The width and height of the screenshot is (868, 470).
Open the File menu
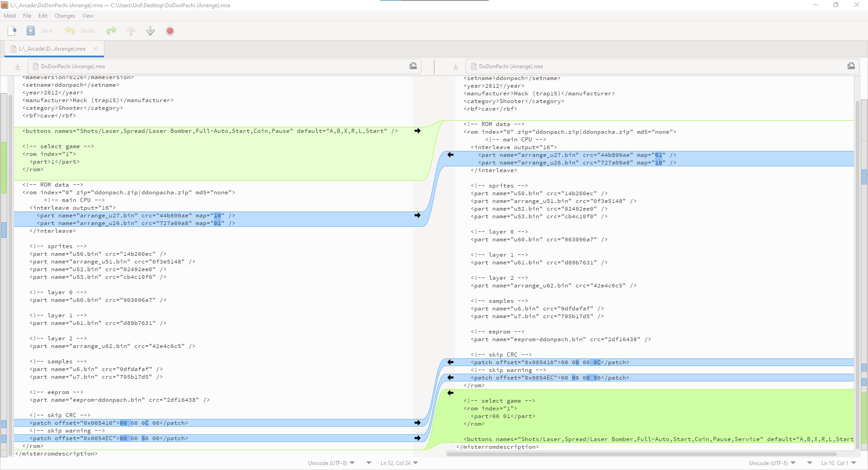[27, 16]
